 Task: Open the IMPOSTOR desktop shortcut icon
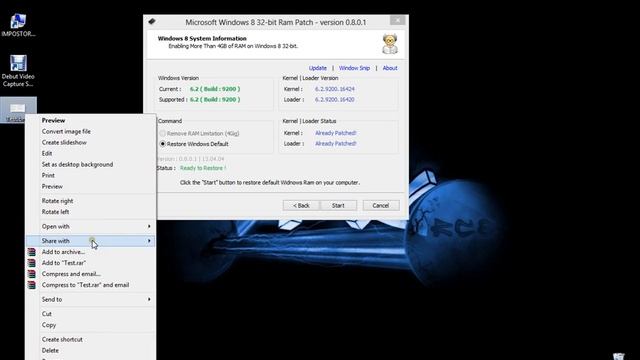coord(18,24)
